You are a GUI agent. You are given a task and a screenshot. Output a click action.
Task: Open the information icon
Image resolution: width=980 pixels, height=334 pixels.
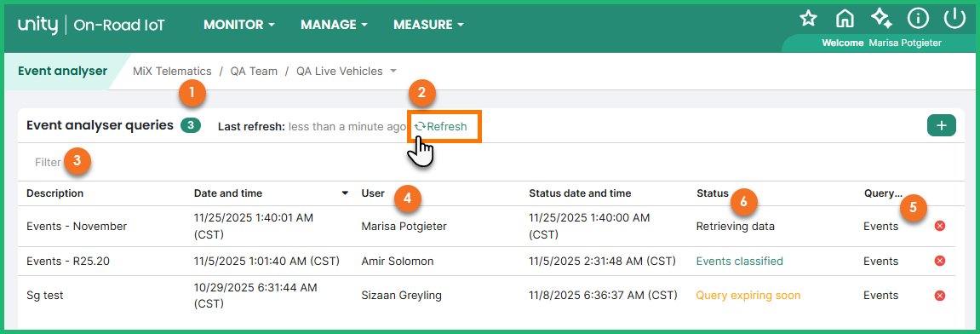(918, 19)
